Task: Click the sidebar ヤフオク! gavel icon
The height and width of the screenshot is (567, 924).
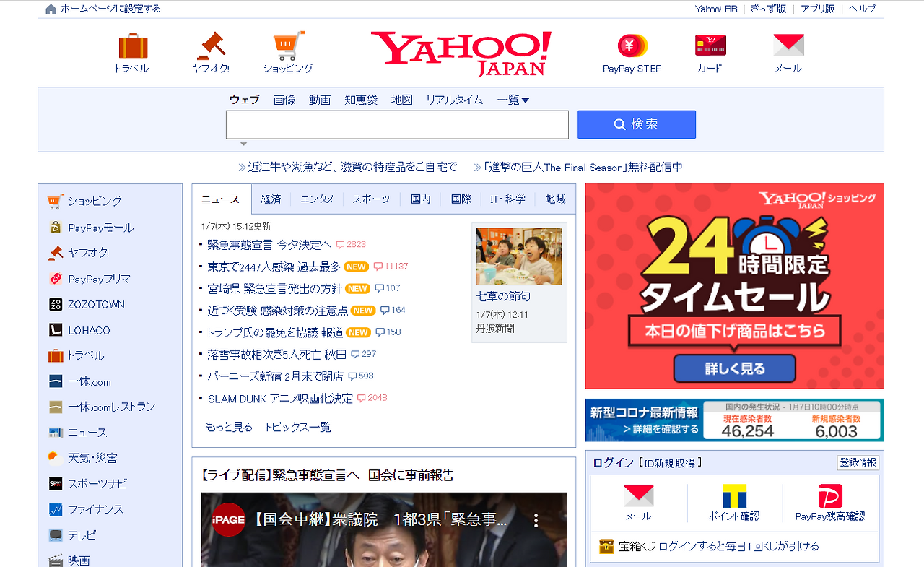Action: (56, 253)
